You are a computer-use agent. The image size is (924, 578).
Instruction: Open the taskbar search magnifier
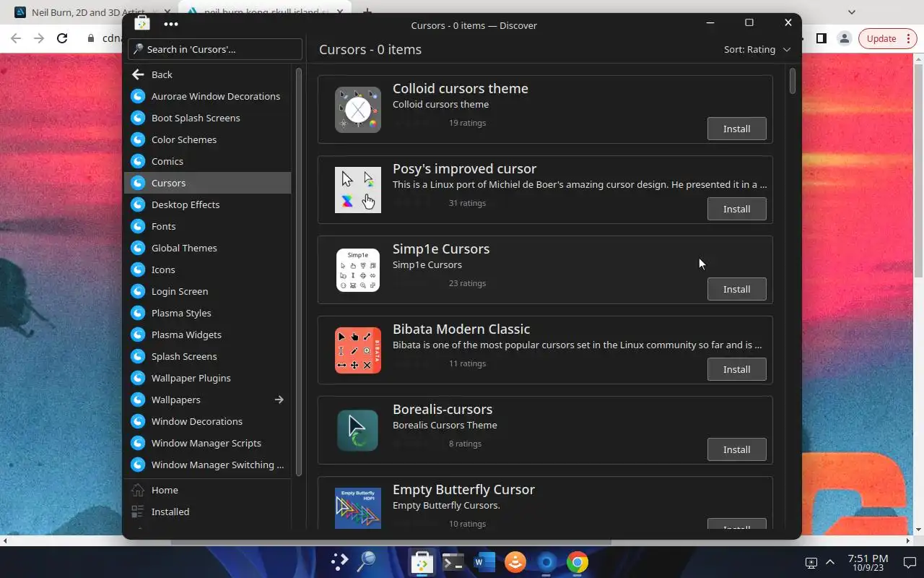[x=367, y=562]
